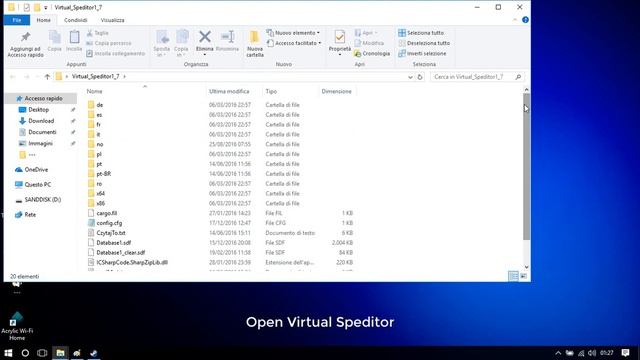Refresh the folder view
The image size is (640, 360).
(420, 77)
